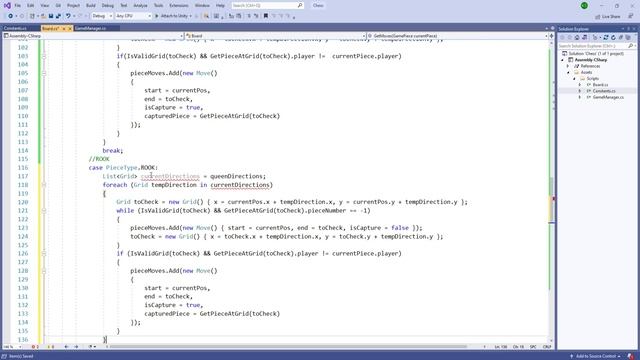This screenshot has width=640, height=360.
Task: Open the Build menu
Action: (x=91, y=6)
